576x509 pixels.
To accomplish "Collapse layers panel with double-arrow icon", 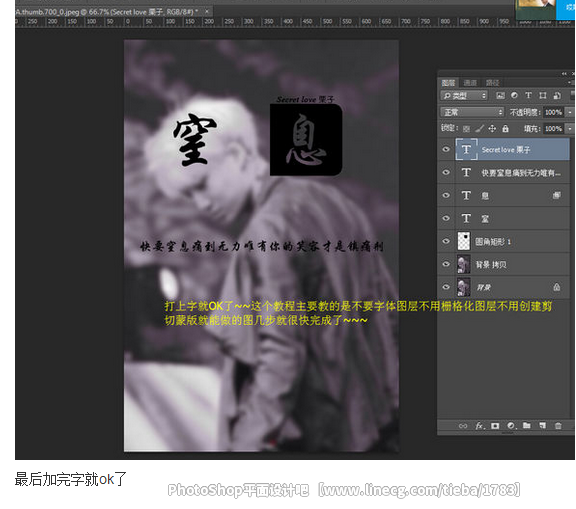I will (x=564, y=74).
